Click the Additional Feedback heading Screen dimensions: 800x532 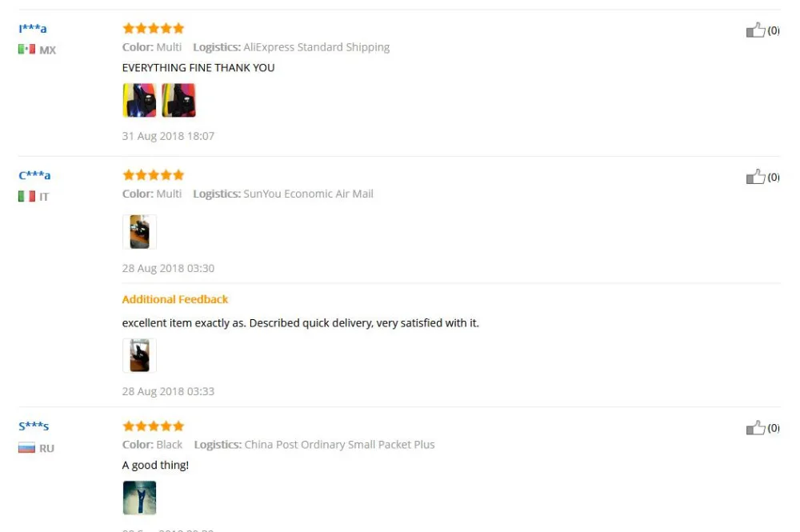[x=175, y=299]
